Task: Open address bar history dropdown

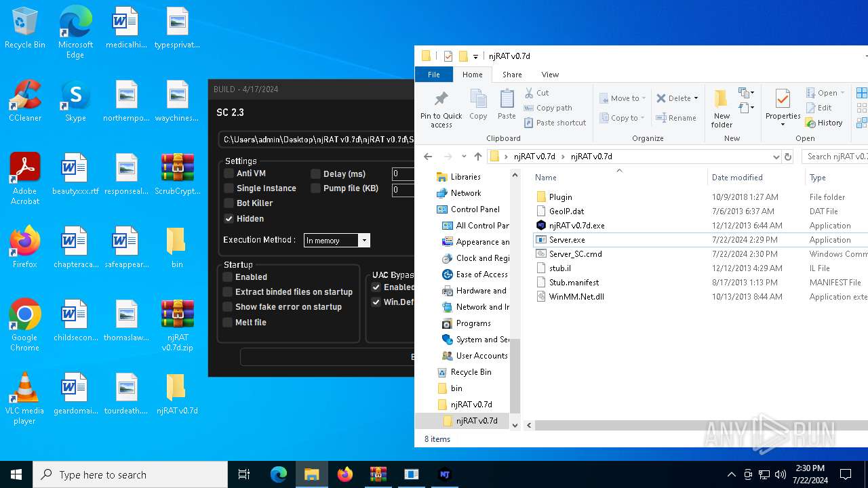Action: pyautogui.click(x=776, y=157)
